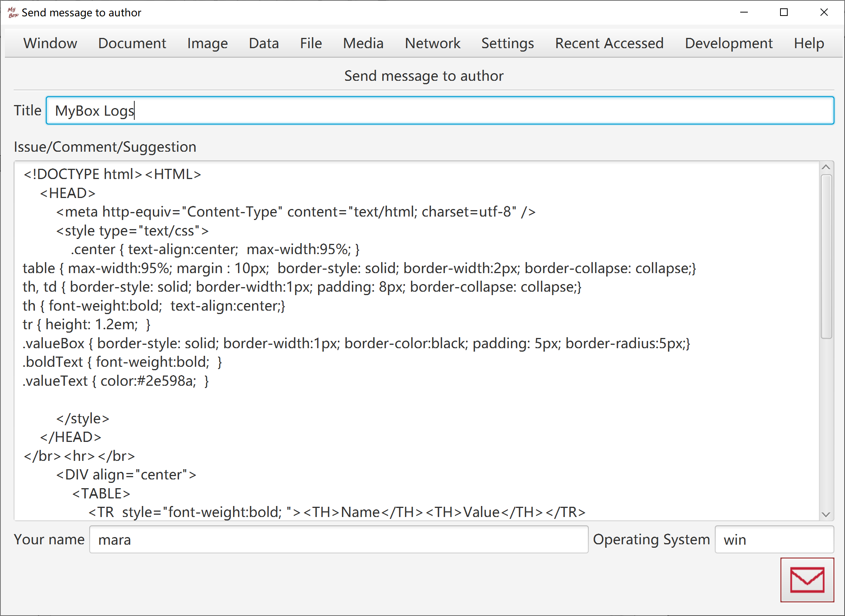845x616 pixels.
Task: Open the Development menu
Action: (x=729, y=43)
